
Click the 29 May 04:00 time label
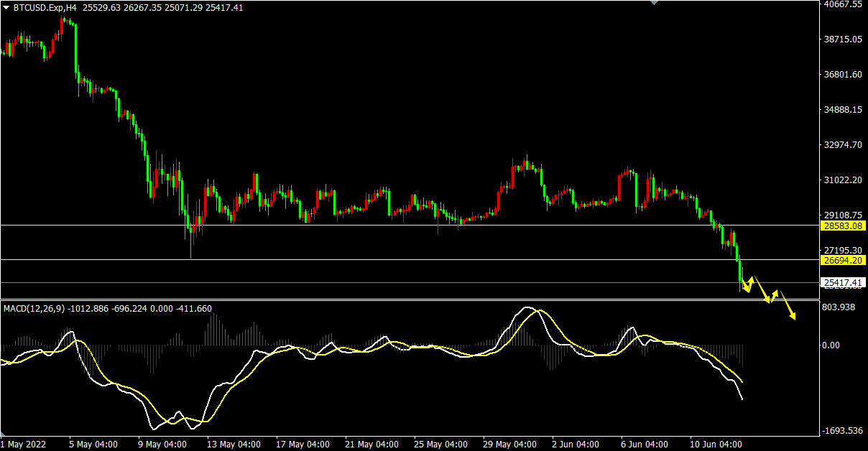pos(509,445)
